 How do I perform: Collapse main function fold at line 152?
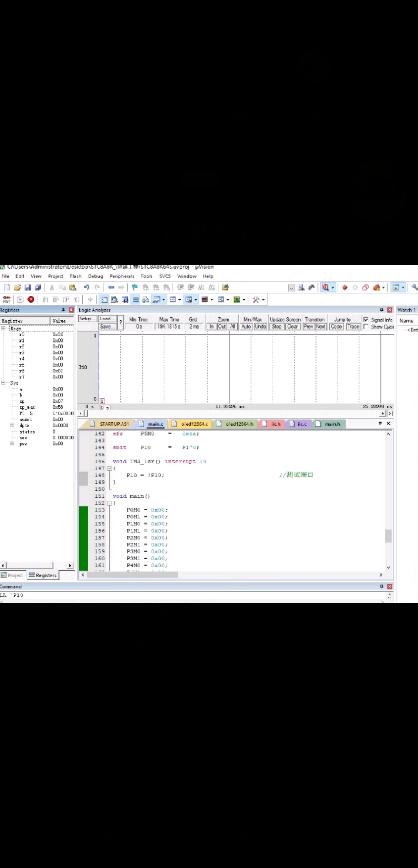(x=109, y=503)
